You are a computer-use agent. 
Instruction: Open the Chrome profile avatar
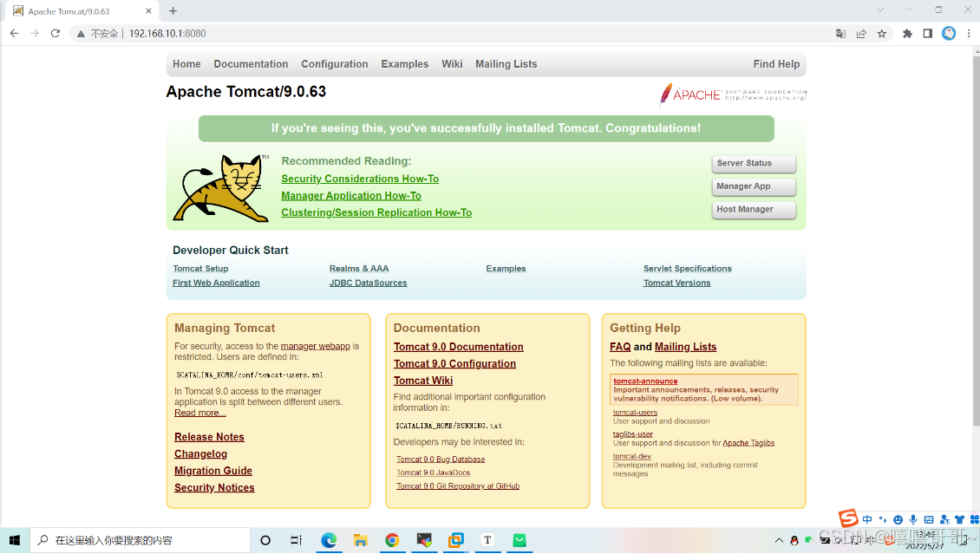click(949, 34)
